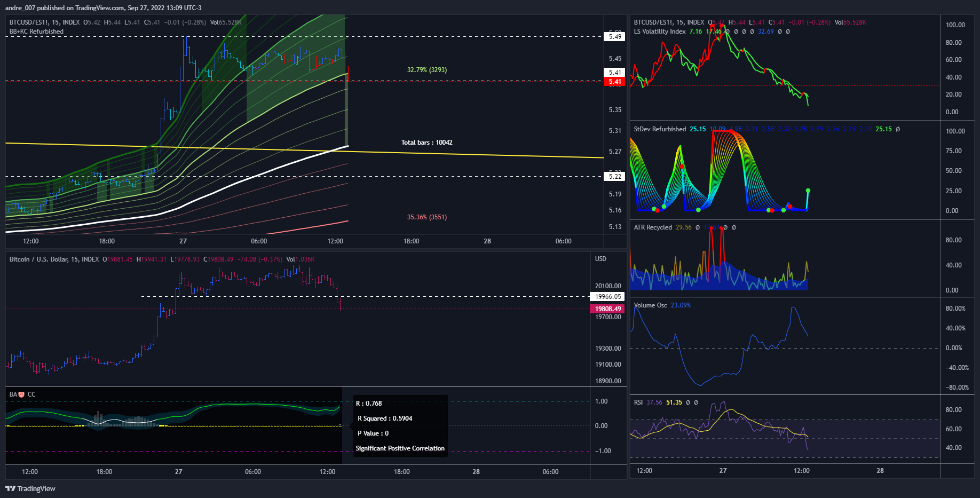
Task: Click the 20100.00 value on the Bitcoin price axis
Action: point(608,286)
